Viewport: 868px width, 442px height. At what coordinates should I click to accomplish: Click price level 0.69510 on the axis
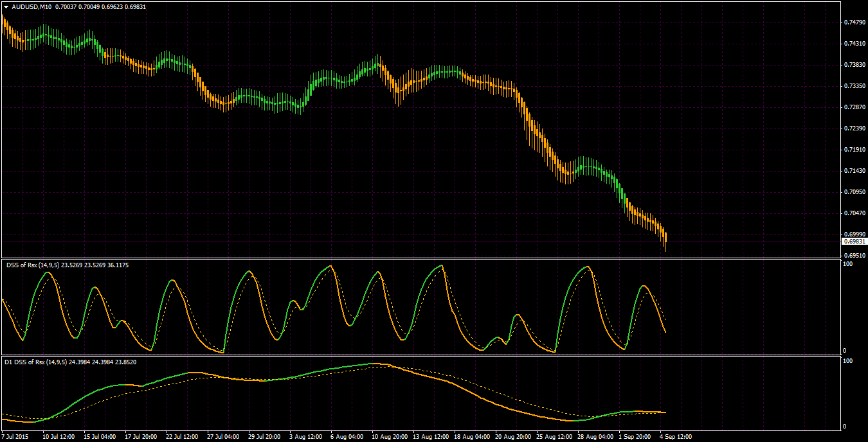[854, 256]
